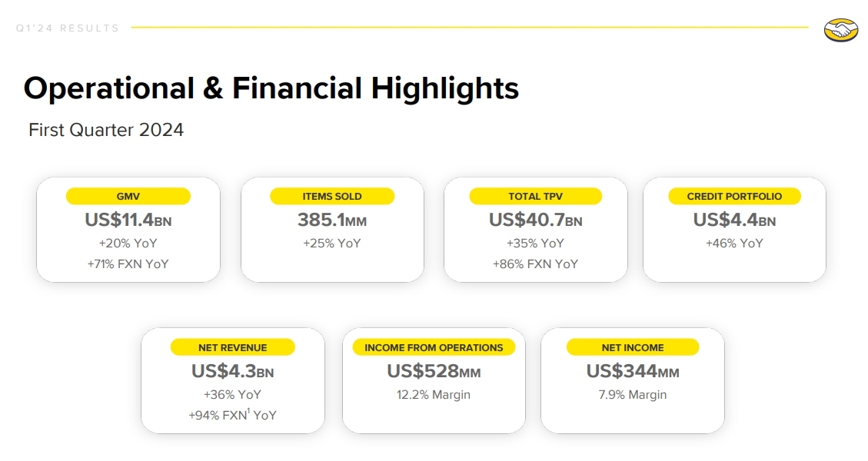Click the MercadoLibre handshake logo
868x461 pixels.
(840, 30)
